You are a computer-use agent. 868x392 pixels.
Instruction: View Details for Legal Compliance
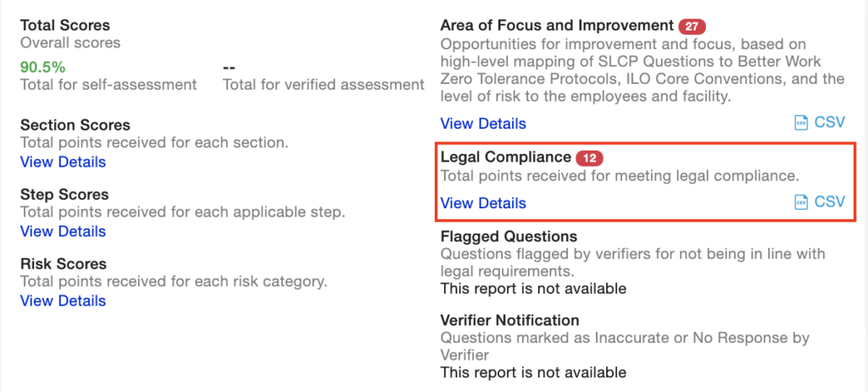483,203
